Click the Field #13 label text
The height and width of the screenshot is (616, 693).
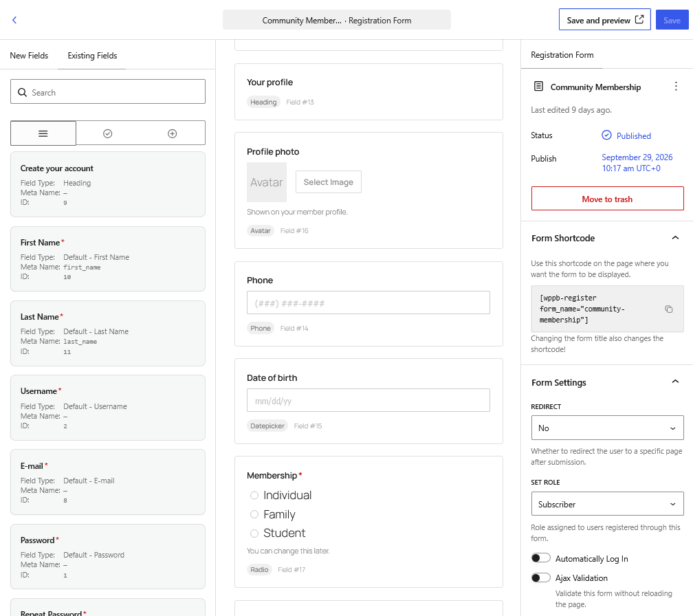pos(300,102)
